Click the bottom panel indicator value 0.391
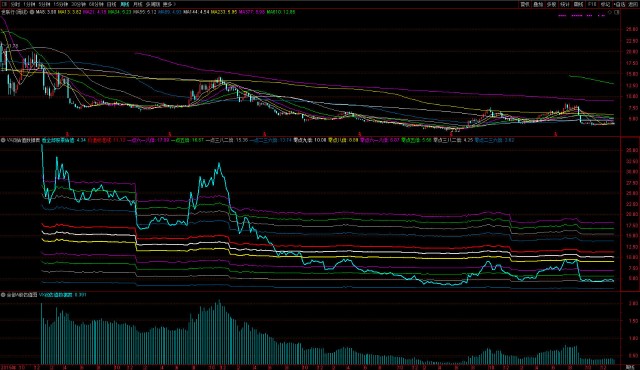This screenshot has width=640, height=370. [80, 295]
